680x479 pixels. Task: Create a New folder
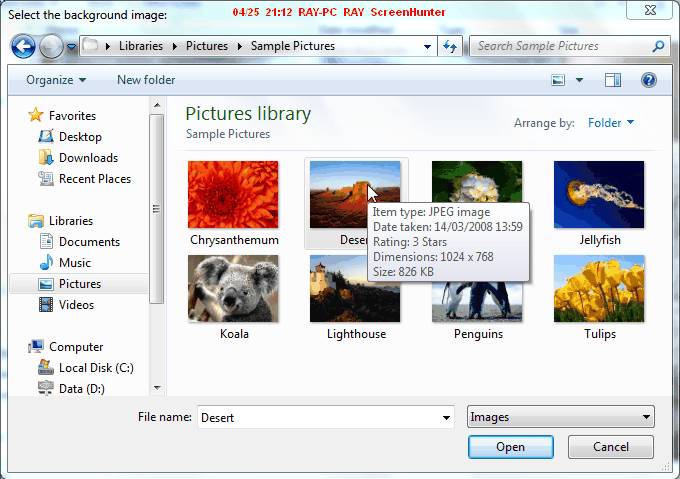coord(146,80)
